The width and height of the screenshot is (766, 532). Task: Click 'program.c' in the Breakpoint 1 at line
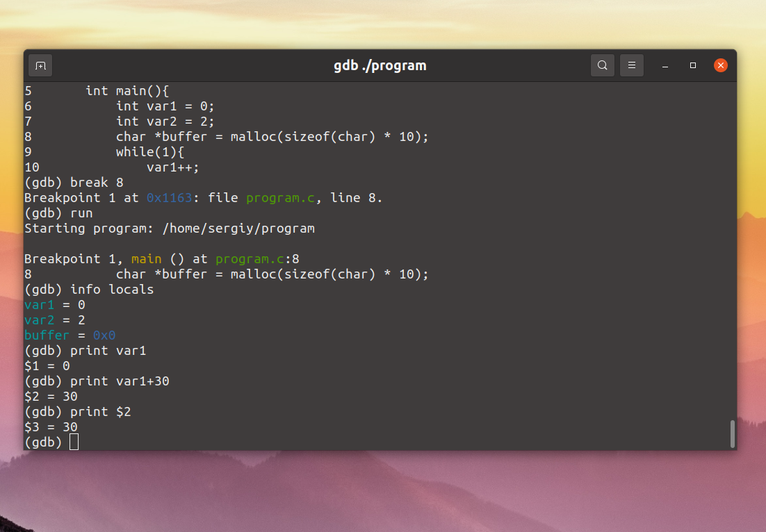280,198
